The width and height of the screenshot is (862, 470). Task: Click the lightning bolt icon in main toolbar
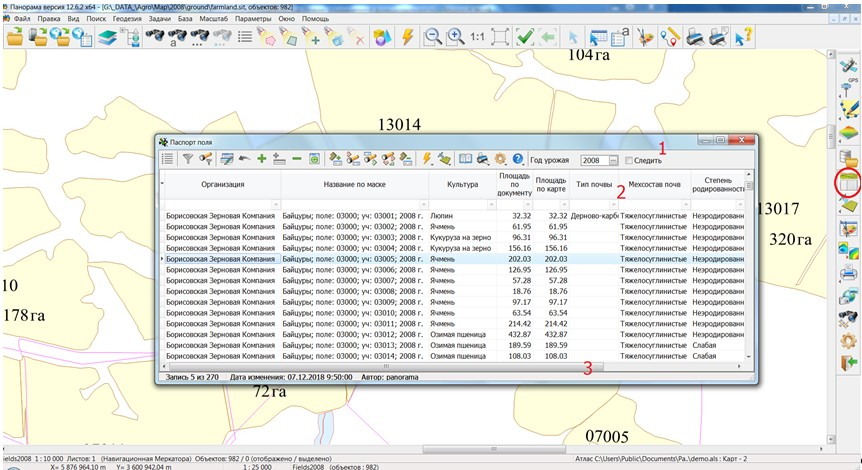[x=407, y=37]
